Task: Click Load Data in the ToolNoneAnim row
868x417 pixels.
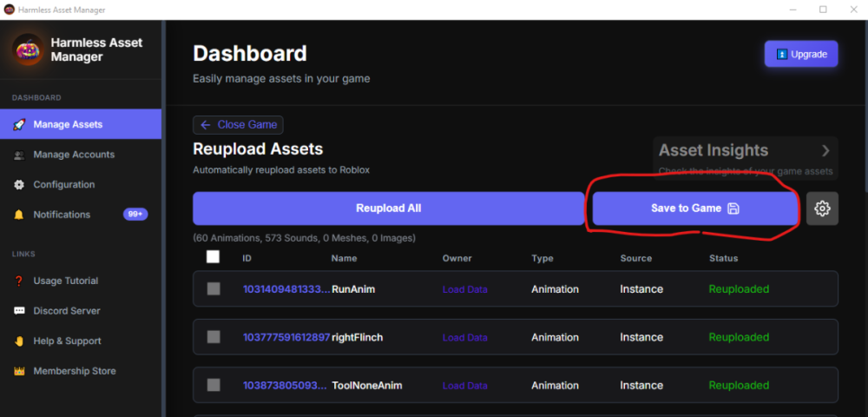Action: 465,386
